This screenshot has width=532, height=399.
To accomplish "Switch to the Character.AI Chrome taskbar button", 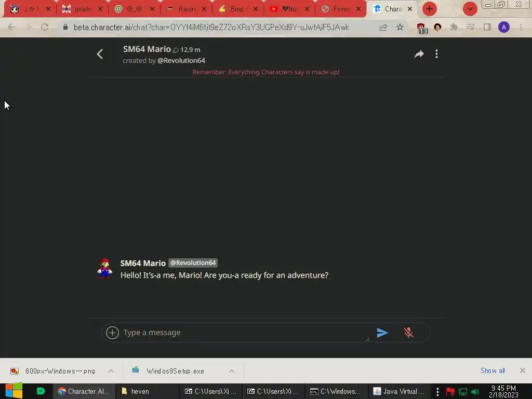I will tap(84, 391).
